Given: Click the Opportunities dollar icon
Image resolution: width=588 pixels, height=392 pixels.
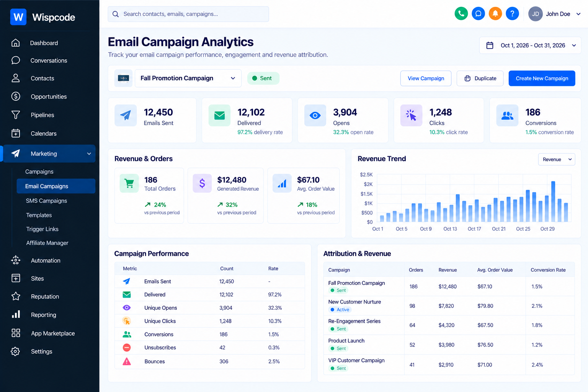Looking at the screenshot, I should 16,96.
